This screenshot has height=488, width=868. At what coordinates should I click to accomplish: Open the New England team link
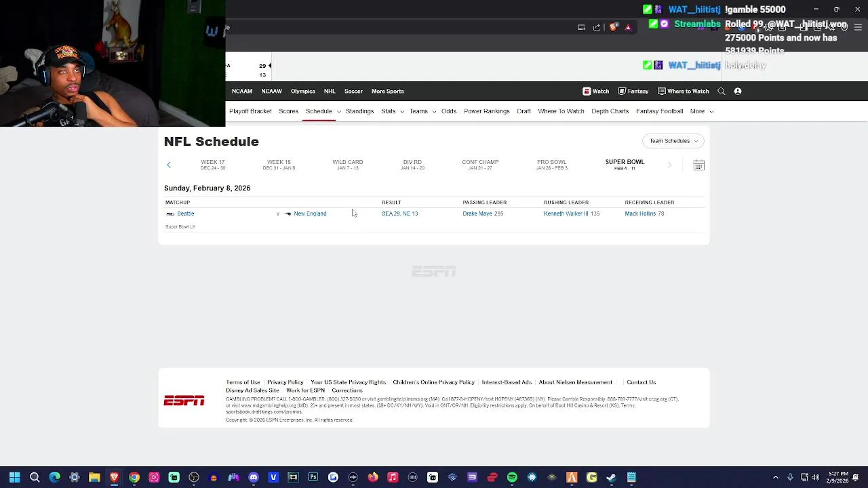pyautogui.click(x=310, y=213)
